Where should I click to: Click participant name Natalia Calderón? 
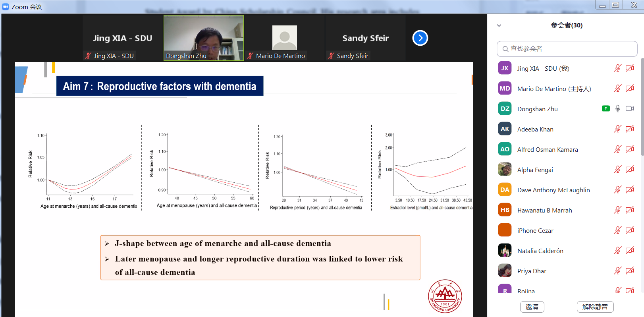(x=540, y=251)
